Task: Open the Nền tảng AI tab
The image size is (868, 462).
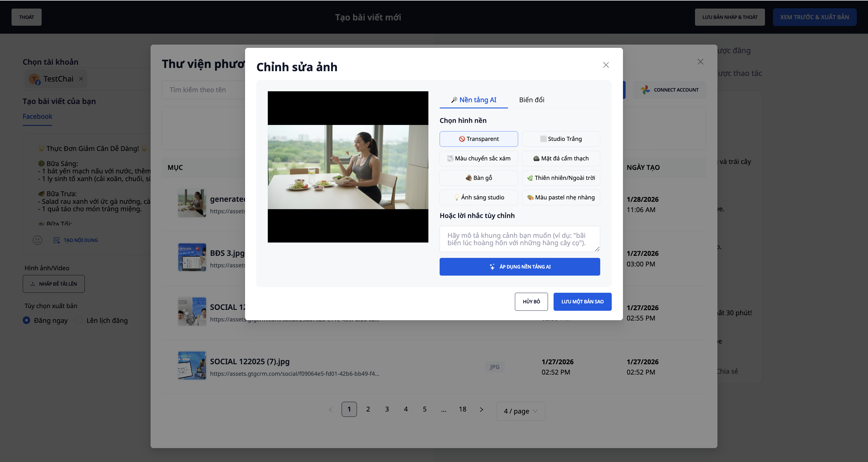Action: coord(474,100)
